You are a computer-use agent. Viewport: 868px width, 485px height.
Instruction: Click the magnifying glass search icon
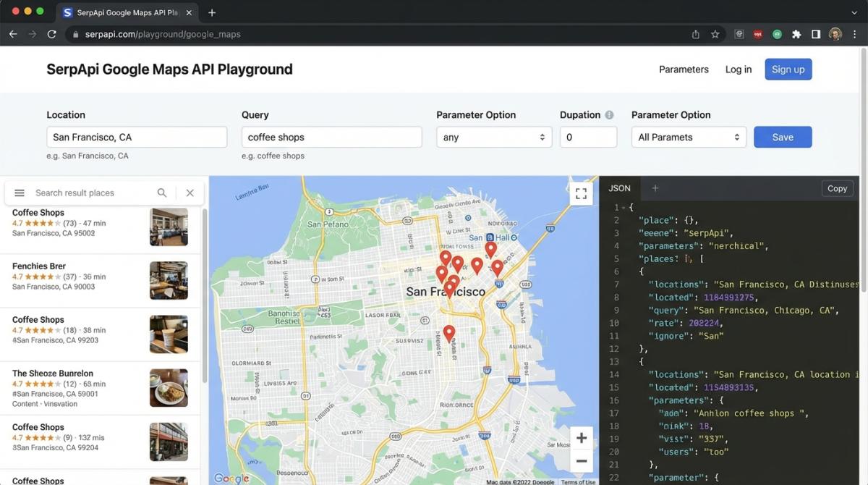point(162,193)
